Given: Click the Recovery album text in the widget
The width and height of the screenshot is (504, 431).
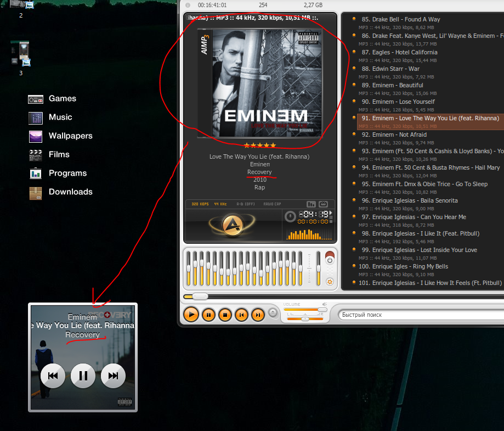Looking at the screenshot, I should click(83, 334).
